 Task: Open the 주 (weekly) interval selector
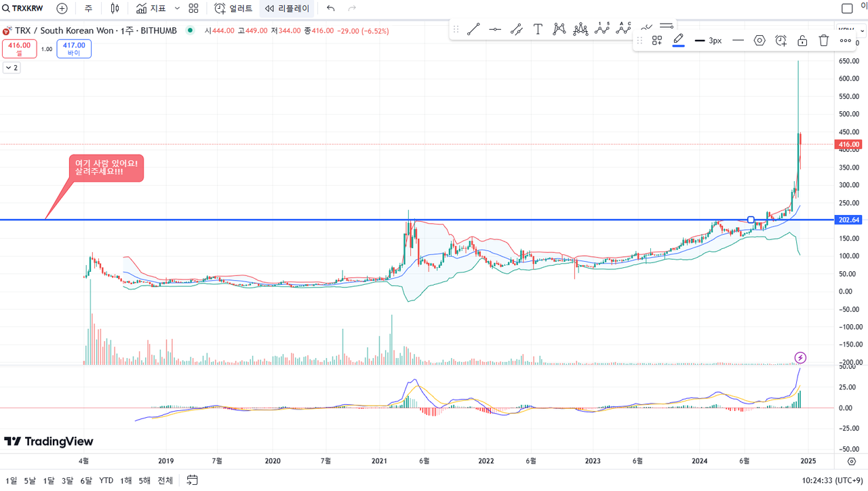click(x=89, y=9)
